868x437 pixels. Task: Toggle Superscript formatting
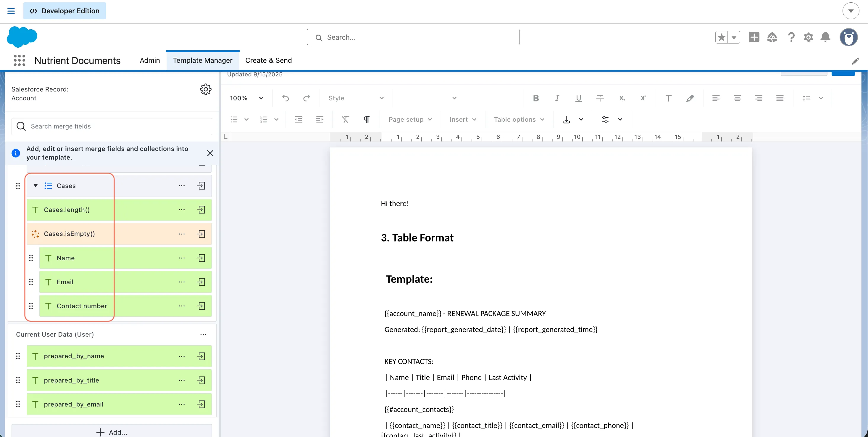click(643, 98)
